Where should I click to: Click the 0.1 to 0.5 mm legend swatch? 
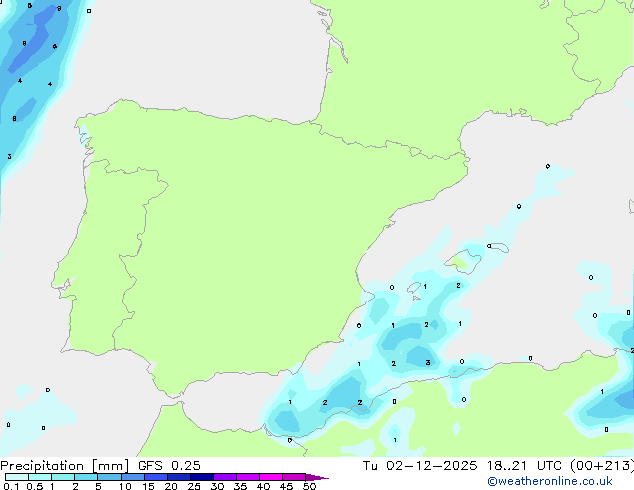tap(17, 477)
